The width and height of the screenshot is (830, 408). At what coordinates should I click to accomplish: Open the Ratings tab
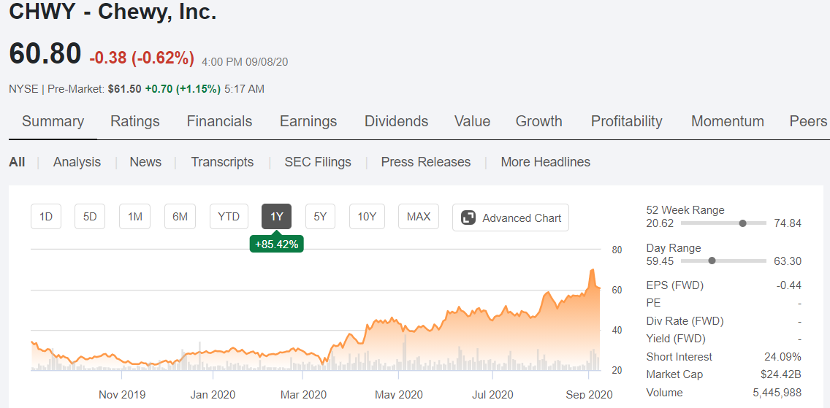click(135, 121)
